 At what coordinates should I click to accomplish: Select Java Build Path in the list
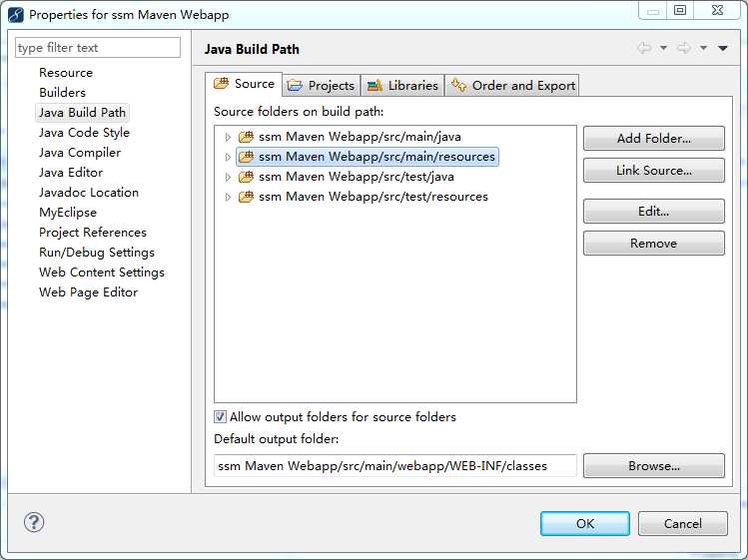tap(83, 113)
